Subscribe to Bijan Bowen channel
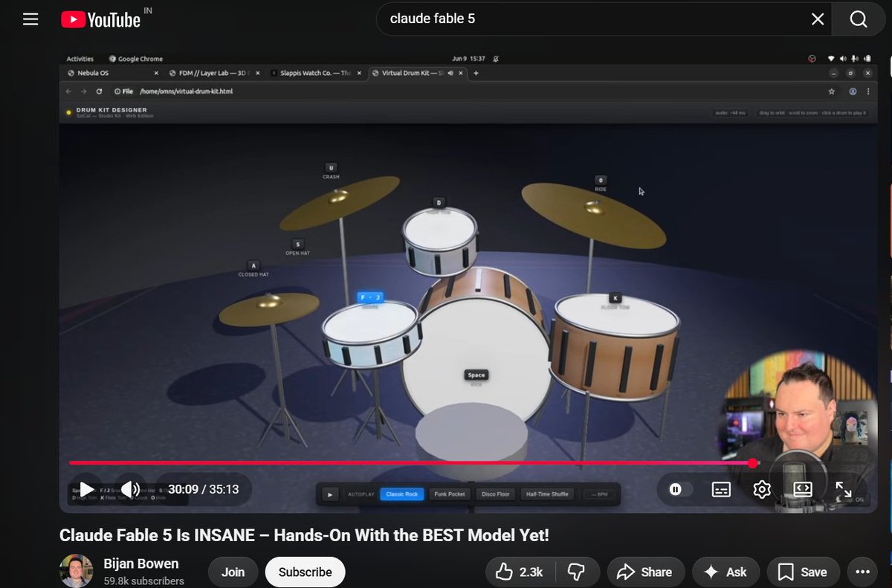Screen dimensions: 892x588 click(x=305, y=572)
